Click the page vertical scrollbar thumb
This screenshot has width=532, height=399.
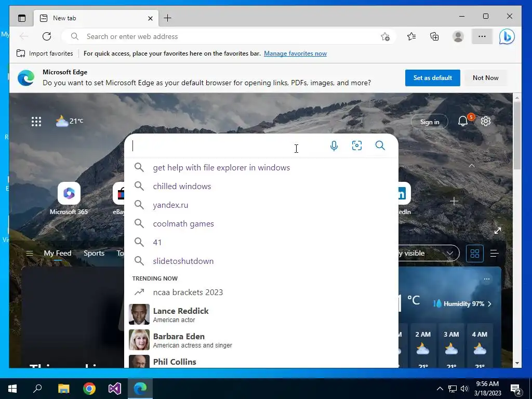pos(517,135)
